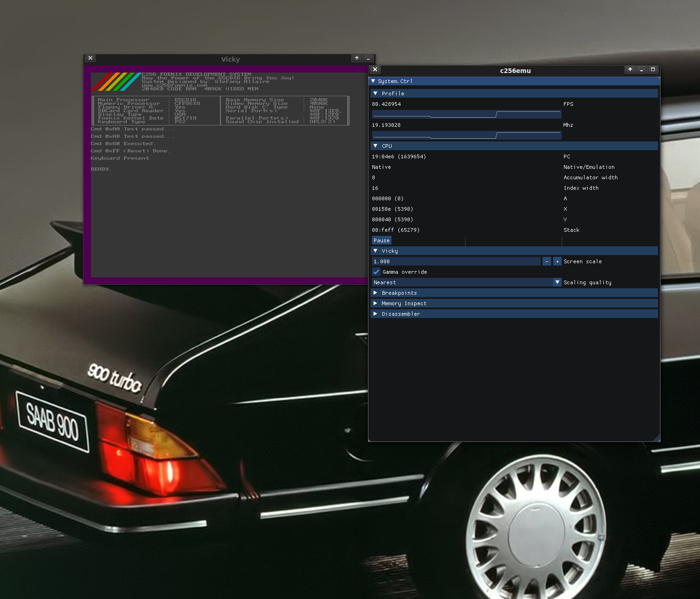Expand the Memory Inspect section
Screen dimensions: 700x599
tap(514, 303)
